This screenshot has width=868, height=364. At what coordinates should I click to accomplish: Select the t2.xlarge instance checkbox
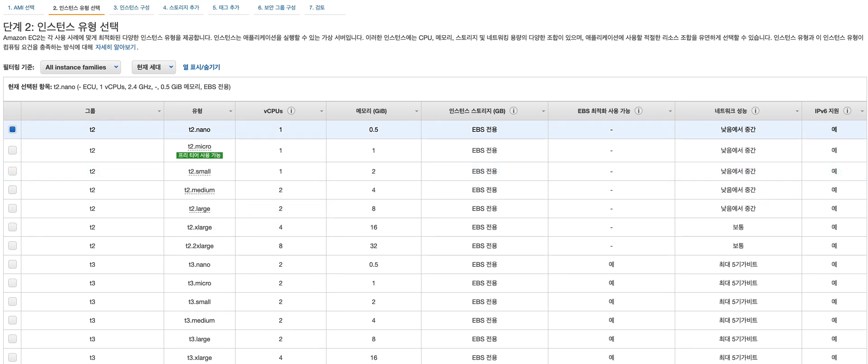(x=13, y=227)
